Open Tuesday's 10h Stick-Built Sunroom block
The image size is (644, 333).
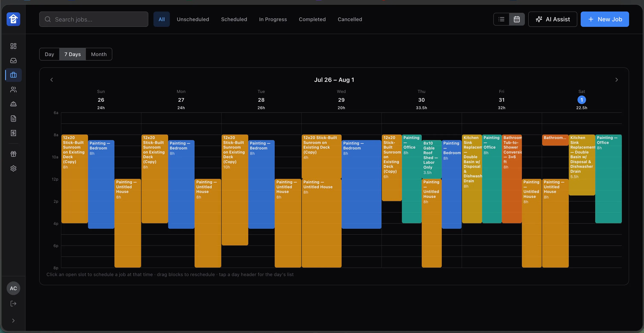point(235,190)
